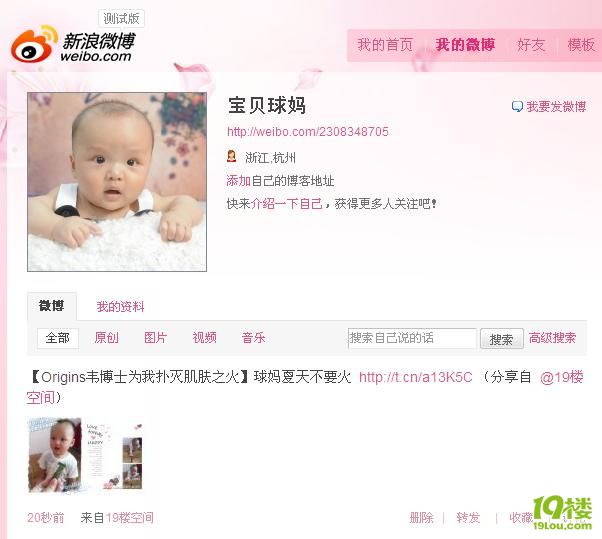
Task: Open the 高级搜索 link
Action: pyautogui.click(x=552, y=338)
